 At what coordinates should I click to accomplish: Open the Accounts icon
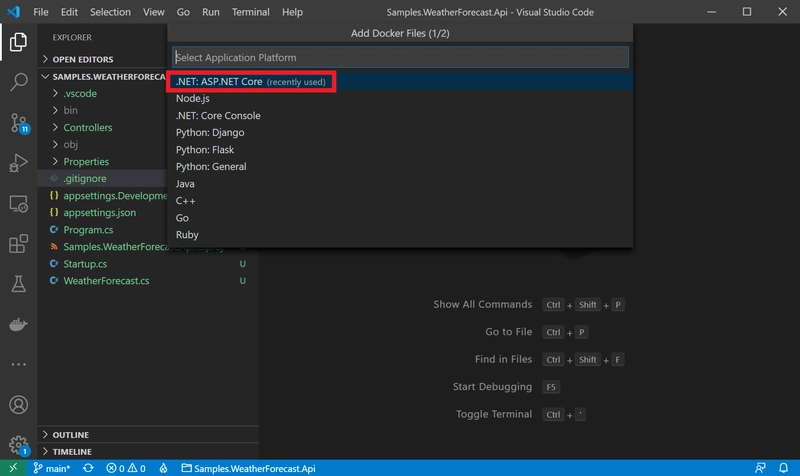pos(18,405)
